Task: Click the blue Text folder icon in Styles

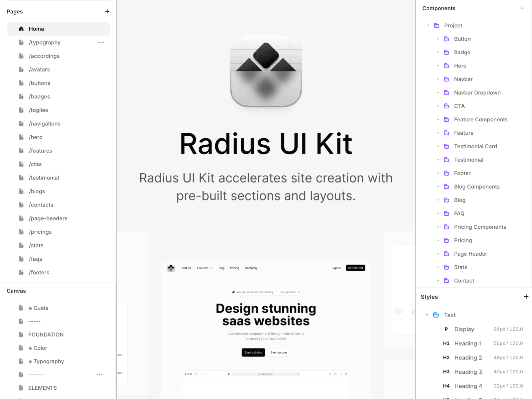Action: (x=437, y=315)
